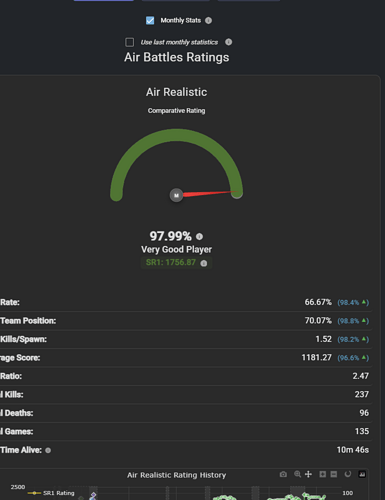Click the 10m 46s time alive value
This screenshot has height=500, width=385.
(x=353, y=450)
